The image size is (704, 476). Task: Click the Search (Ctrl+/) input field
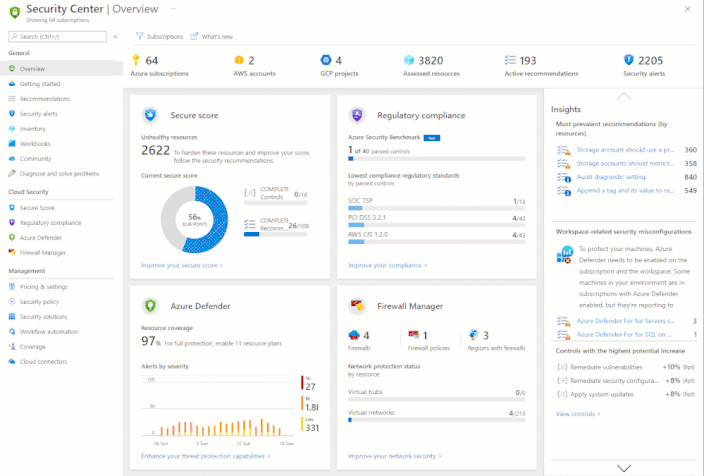pos(57,36)
